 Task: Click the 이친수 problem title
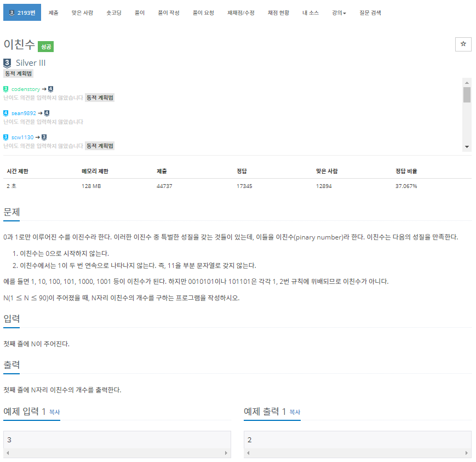tap(19, 44)
